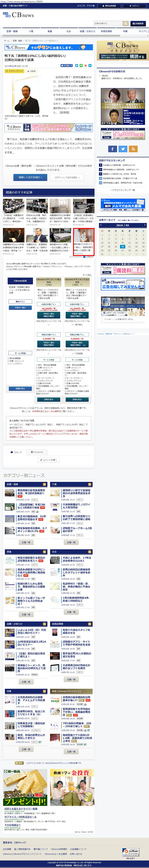Image resolution: width=149 pixels, height=868 pixels.
Task: Open the sidebar Twitter button
Action: coord(123,149)
